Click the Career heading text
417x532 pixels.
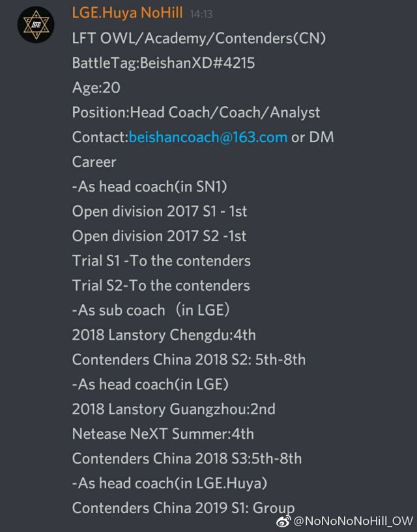(x=94, y=162)
